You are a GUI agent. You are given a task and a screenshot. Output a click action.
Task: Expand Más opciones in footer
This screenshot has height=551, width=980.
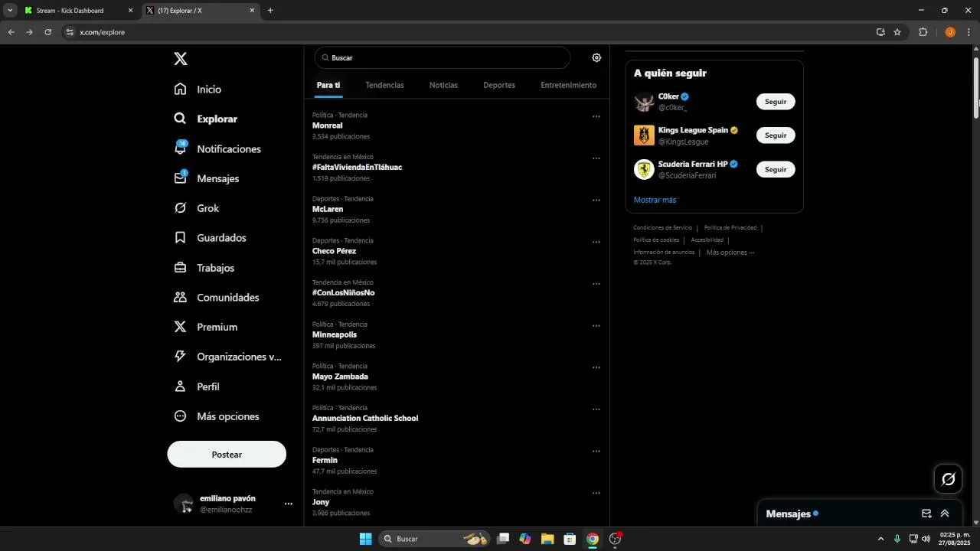[730, 252]
